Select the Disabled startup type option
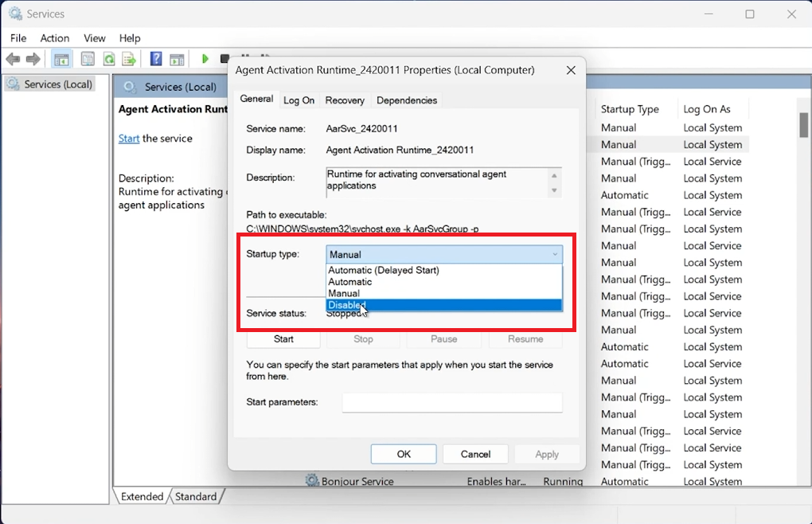 (x=348, y=305)
